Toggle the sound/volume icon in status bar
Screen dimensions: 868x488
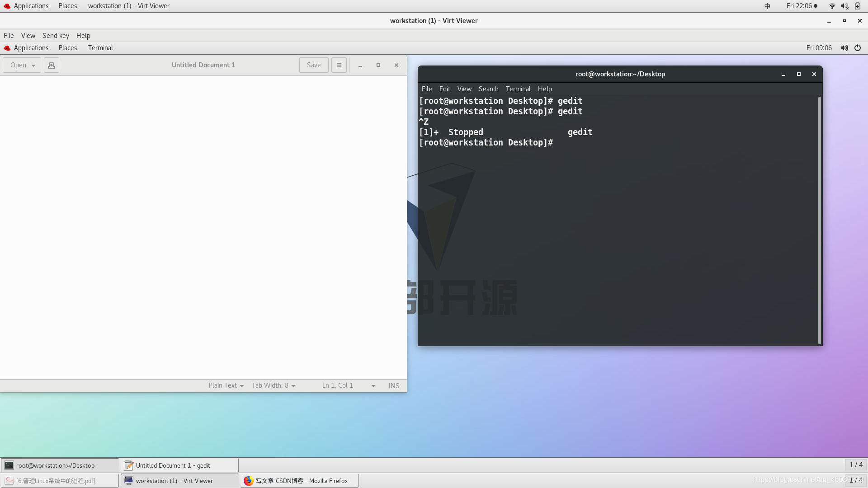[x=845, y=6]
